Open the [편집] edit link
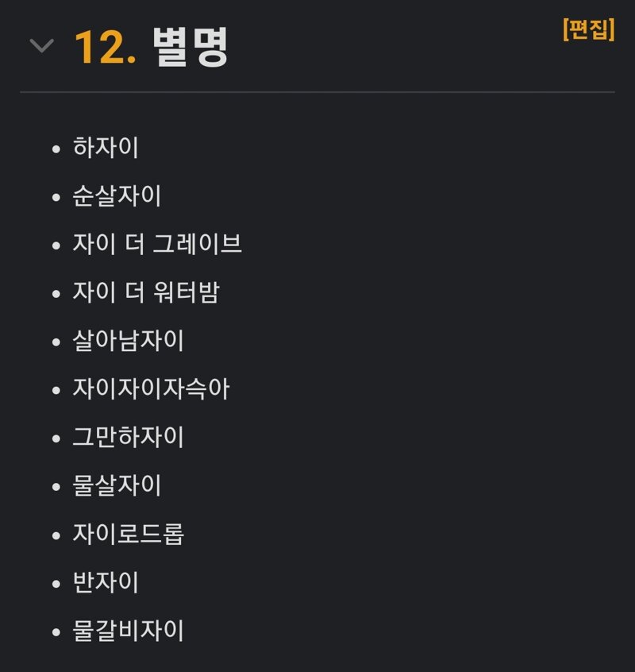Image resolution: width=635 pixels, height=672 pixels. (x=588, y=29)
